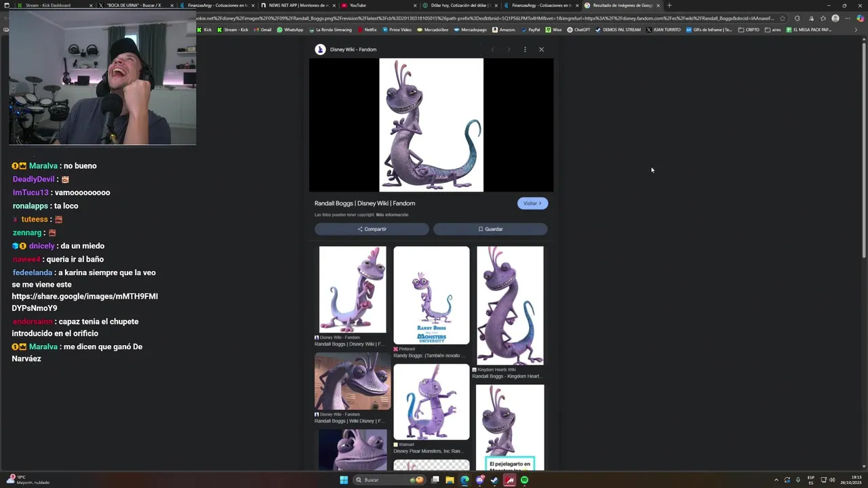The height and width of the screenshot is (488, 868).
Task: Click the Visitar button
Action: coord(532,203)
